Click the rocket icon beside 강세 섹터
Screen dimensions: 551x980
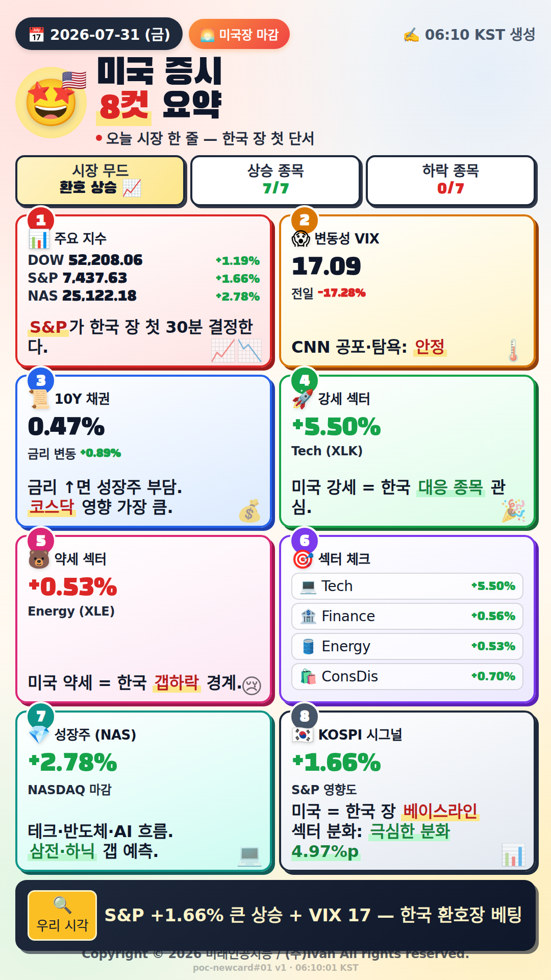pyautogui.click(x=303, y=399)
